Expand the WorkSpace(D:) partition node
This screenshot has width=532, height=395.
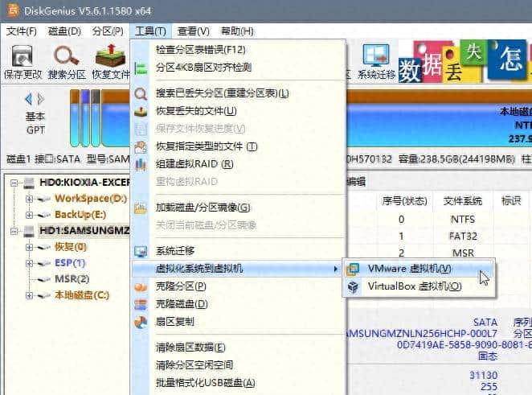(29, 199)
